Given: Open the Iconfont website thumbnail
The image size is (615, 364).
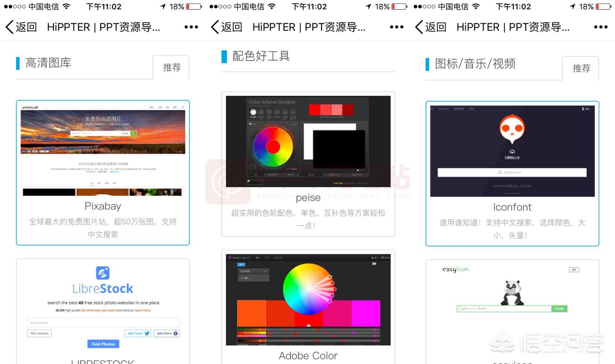Looking at the screenshot, I should [x=512, y=151].
